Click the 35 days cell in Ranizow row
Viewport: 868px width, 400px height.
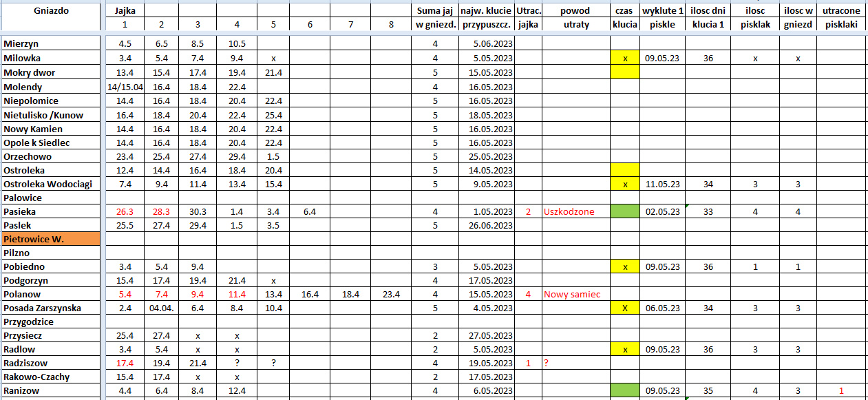(x=708, y=391)
